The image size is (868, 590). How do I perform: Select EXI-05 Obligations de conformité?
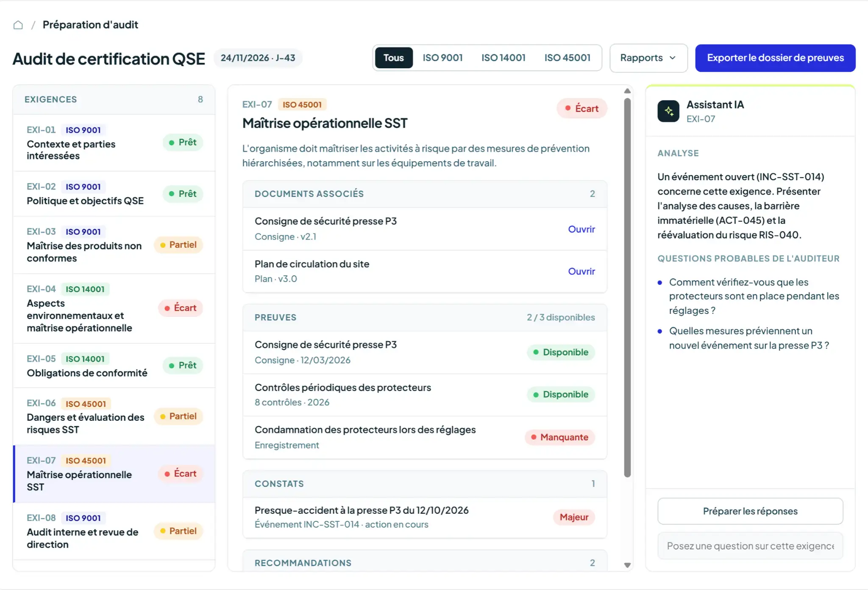[x=114, y=366]
